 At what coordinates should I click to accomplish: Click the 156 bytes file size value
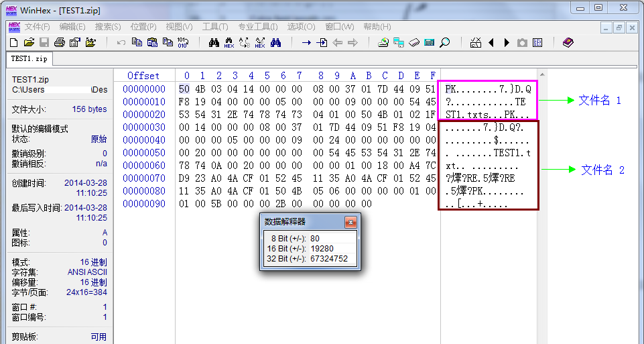89,109
